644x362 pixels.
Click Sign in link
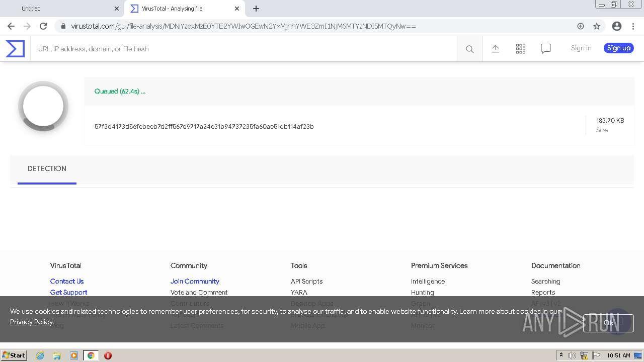click(x=581, y=48)
